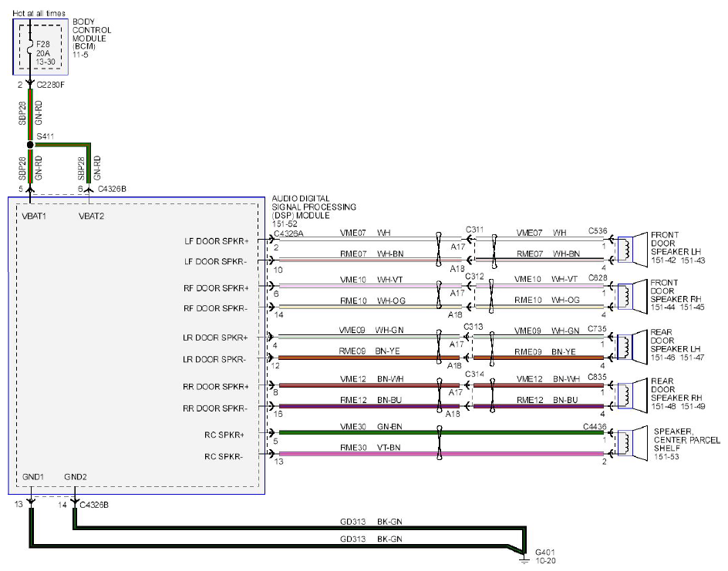Viewport: 728px width, 571px height.
Task: Click the LF DOOR SPKR+ output label
Action: pos(217,241)
